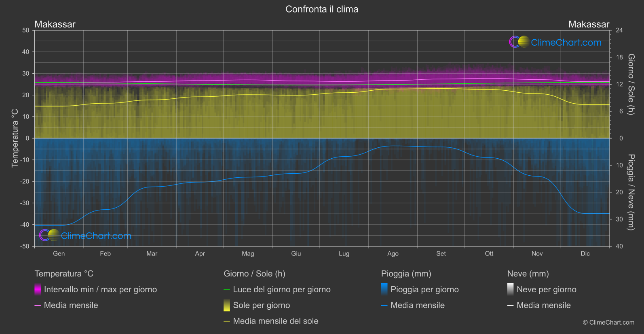Click the 'Giorno / Sole (h)' legend heading

point(254,274)
